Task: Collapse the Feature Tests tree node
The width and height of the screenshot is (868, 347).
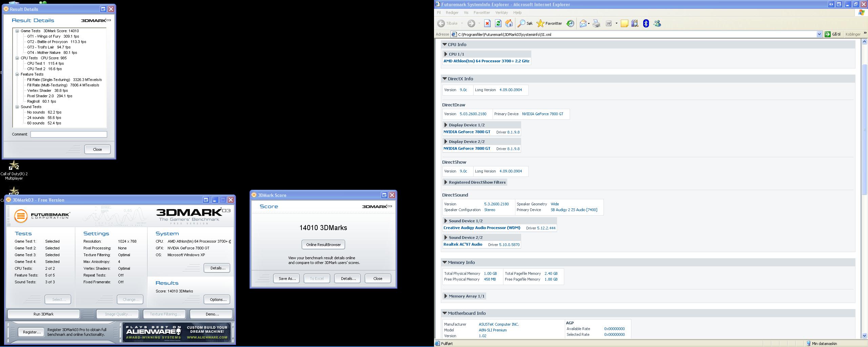Action: [x=17, y=74]
